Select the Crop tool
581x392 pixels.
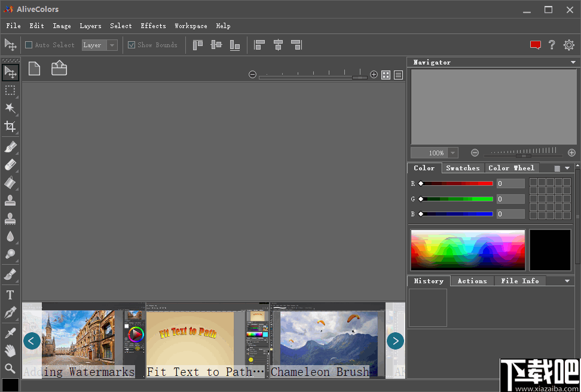pos(10,126)
